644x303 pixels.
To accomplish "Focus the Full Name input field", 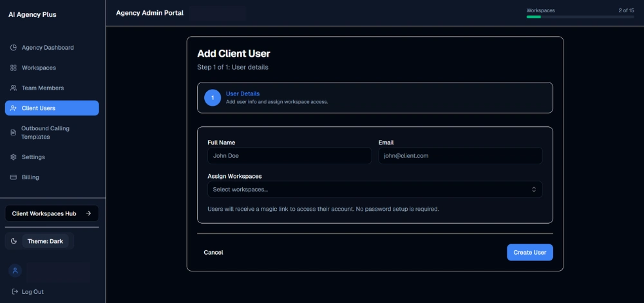I will click(x=290, y=156).
